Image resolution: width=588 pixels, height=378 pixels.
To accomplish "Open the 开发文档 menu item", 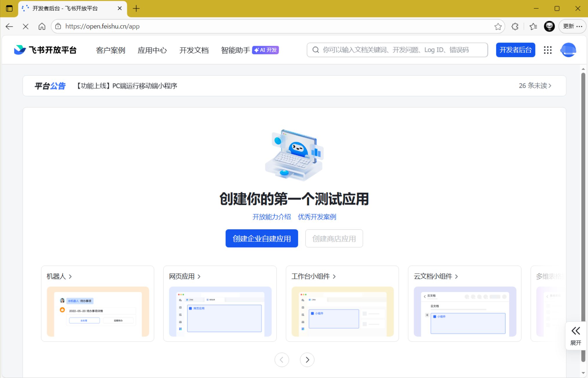I will click(x=194, y=50).
